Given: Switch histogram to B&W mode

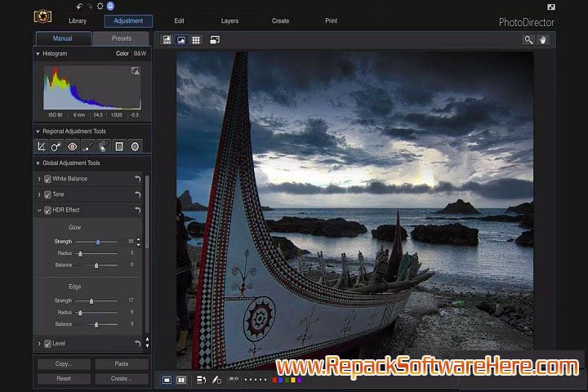Looking at the screenshot, I should (140, 54).
